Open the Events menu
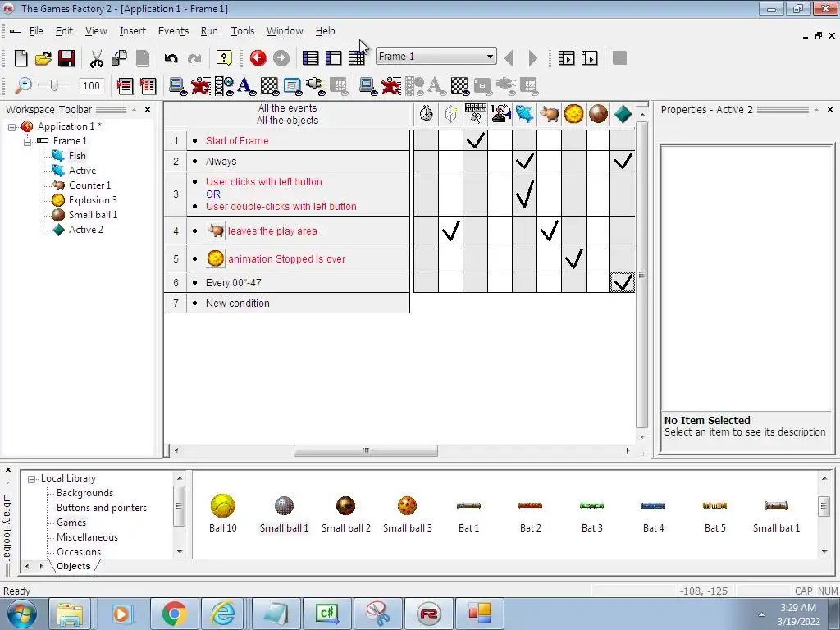Image resolution: width=840 pixels, height=630 pixels. coord(173,31)
